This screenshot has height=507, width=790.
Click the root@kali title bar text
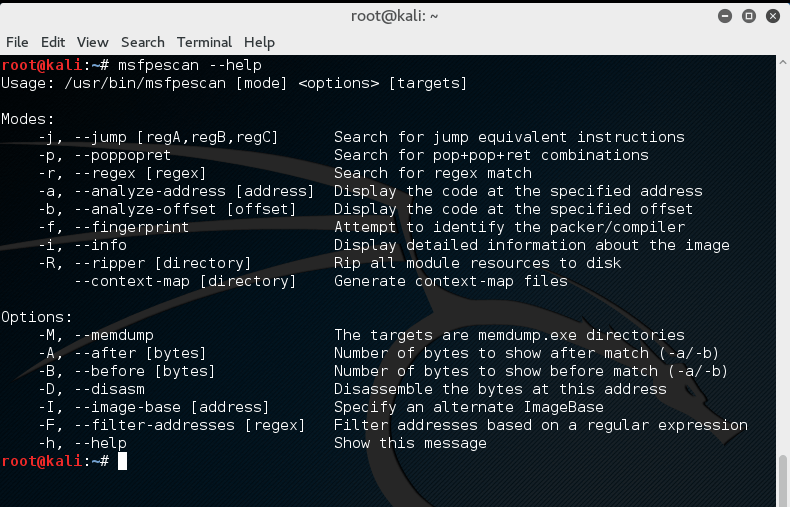tap(395, 15)
